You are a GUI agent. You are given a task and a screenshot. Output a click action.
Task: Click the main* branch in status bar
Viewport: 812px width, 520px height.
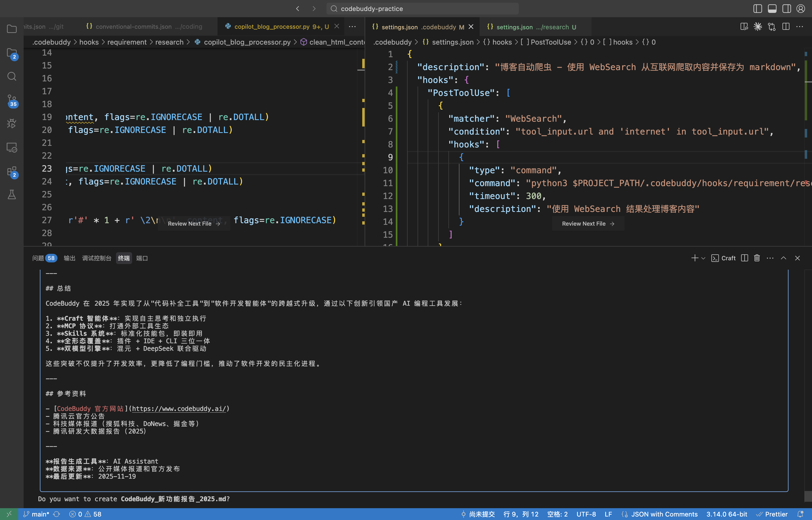pos(37,514)
